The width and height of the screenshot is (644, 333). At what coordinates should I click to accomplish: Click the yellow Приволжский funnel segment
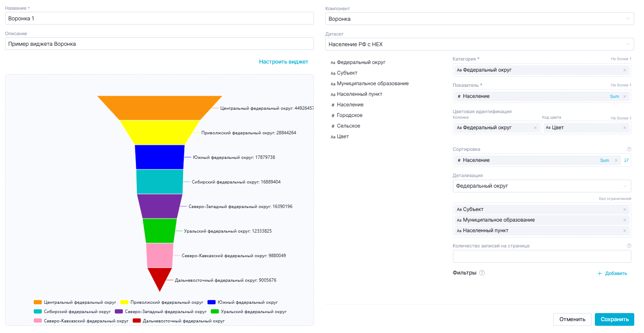point(160,132)
